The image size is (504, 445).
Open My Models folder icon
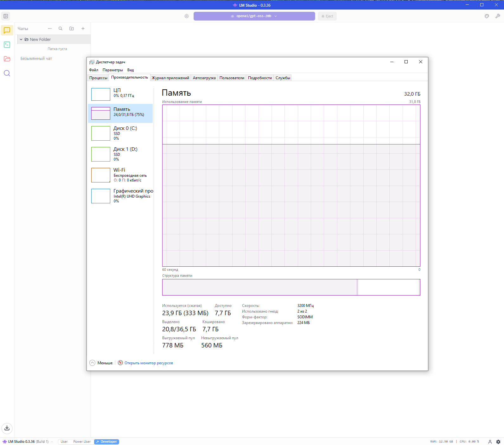tap(7, 59)
